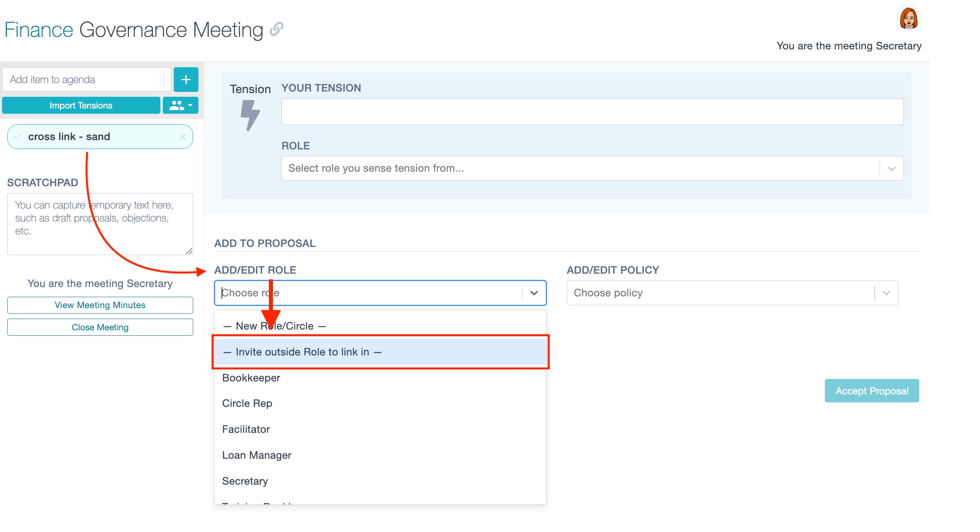Click the Import Tensions button

click(x=81, y=105)
